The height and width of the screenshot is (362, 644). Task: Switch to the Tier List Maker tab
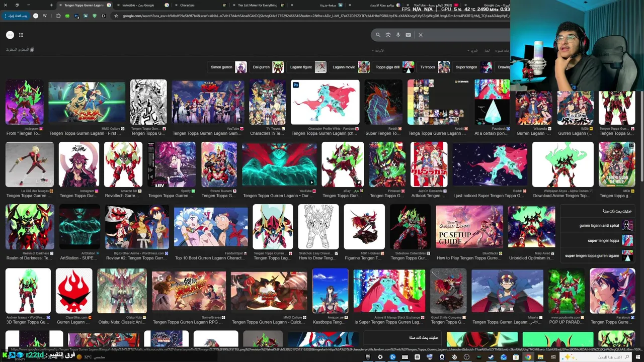(258, 5)
